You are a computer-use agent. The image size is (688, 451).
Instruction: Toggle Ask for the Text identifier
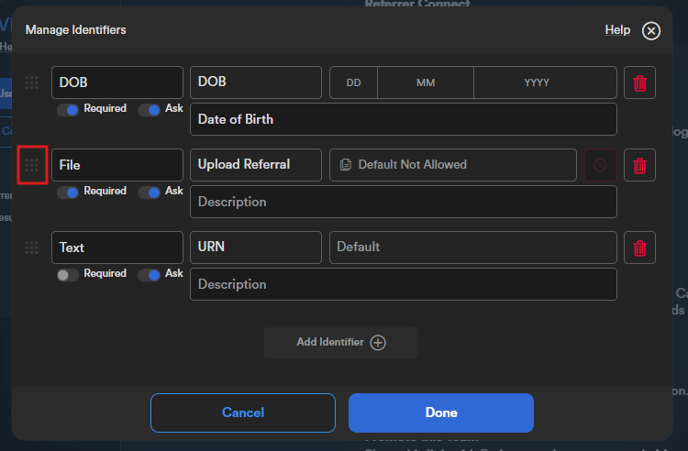(149, 275)
